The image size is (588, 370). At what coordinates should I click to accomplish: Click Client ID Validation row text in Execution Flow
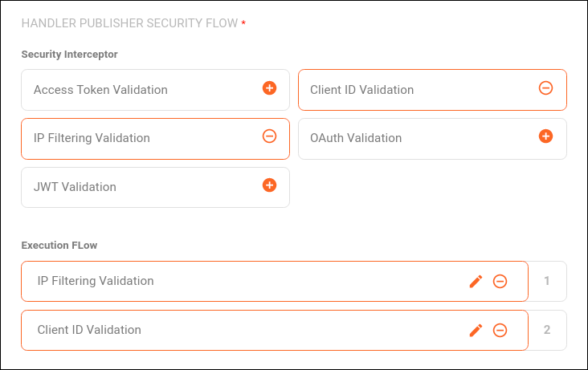(x=89, y=330)
